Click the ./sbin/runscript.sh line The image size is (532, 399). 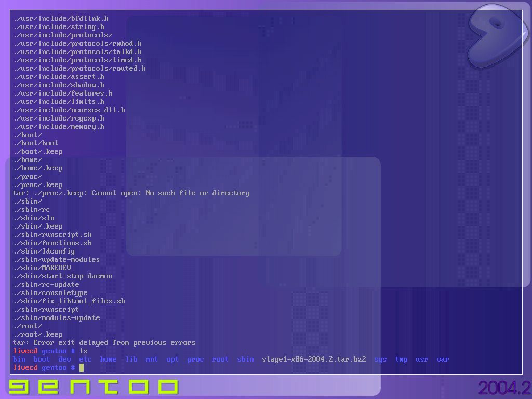52,235
